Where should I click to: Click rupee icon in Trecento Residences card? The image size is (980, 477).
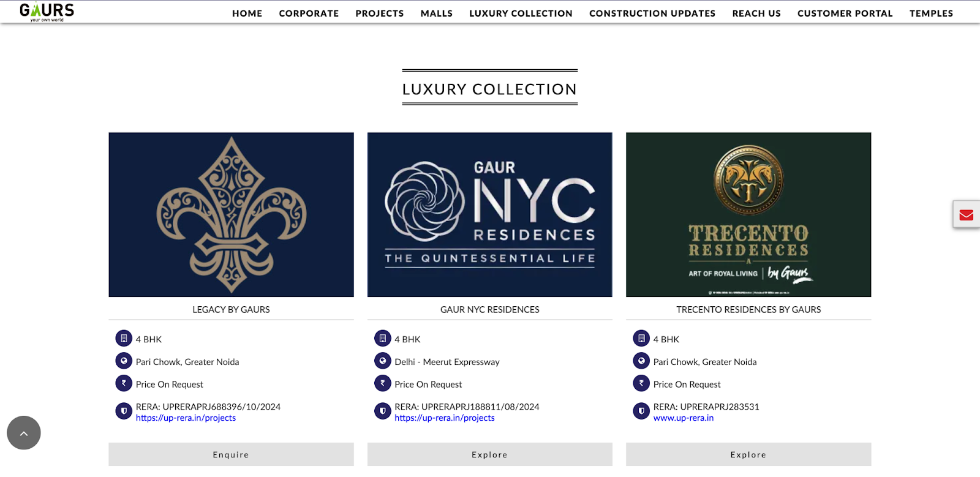point(641,383)
